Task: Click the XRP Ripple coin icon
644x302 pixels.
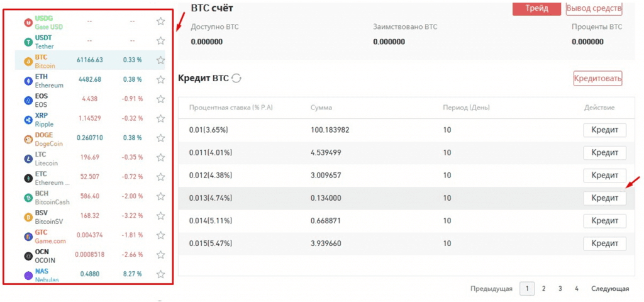Action: 28,120
